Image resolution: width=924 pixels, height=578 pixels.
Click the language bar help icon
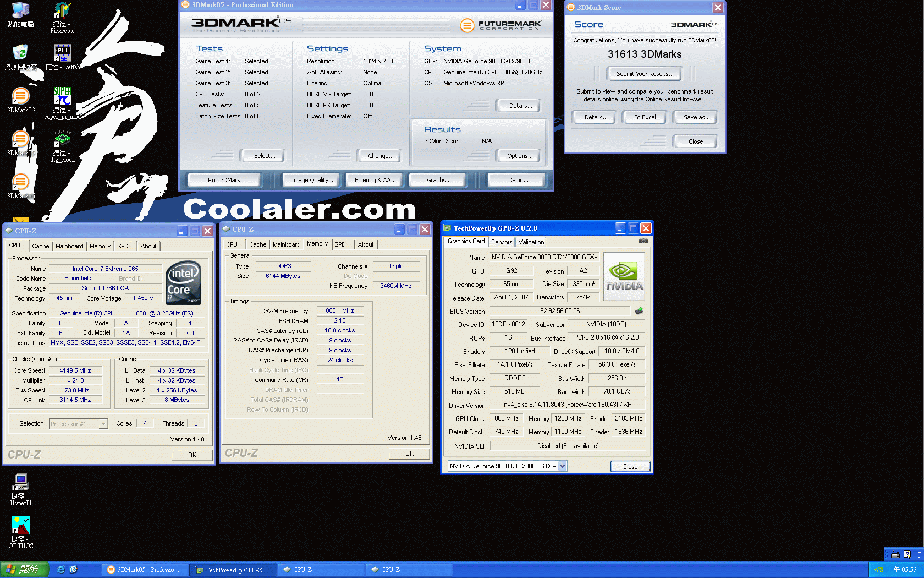tap(907, 555)
